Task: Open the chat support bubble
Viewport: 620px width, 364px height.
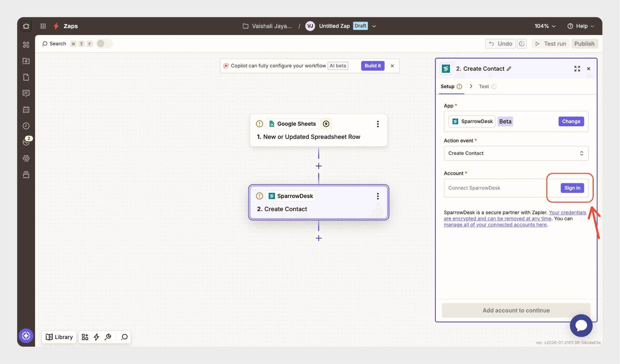Action: coord(581,325)
